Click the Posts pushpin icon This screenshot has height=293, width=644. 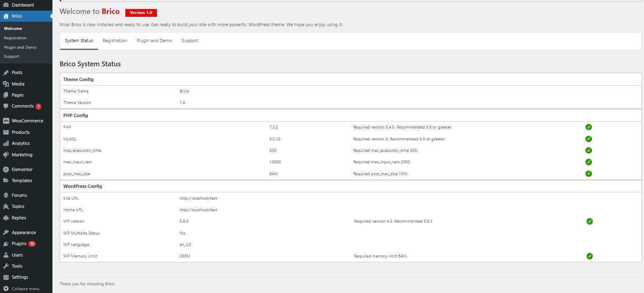6,72
